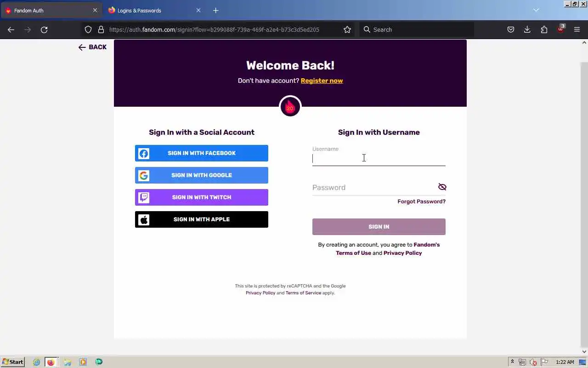
Task: Open the file explorer taskbar icon
Action: 68,362
